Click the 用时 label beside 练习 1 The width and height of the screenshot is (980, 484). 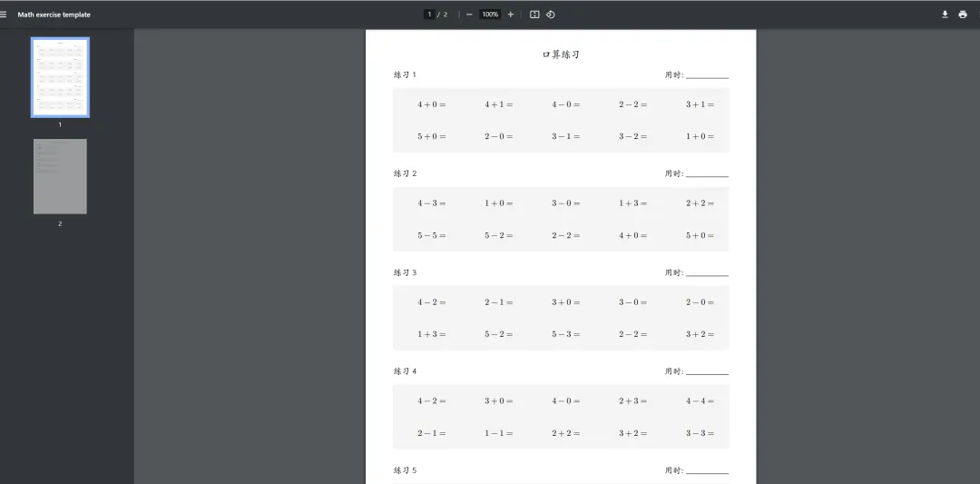674,75
